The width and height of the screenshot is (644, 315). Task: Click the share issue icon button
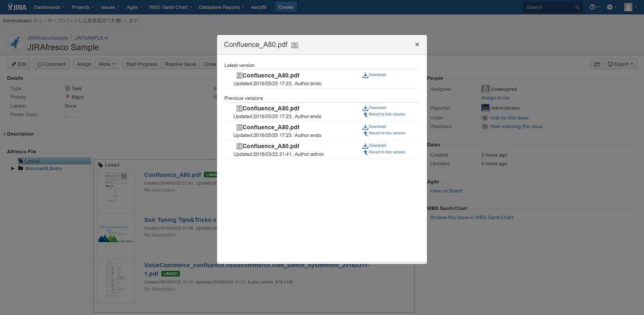597,64
